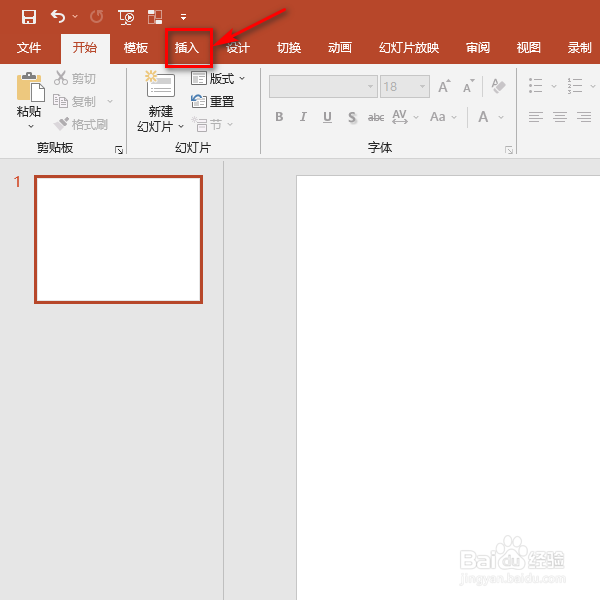Open the 节 section dropdown

pos(212,124)
